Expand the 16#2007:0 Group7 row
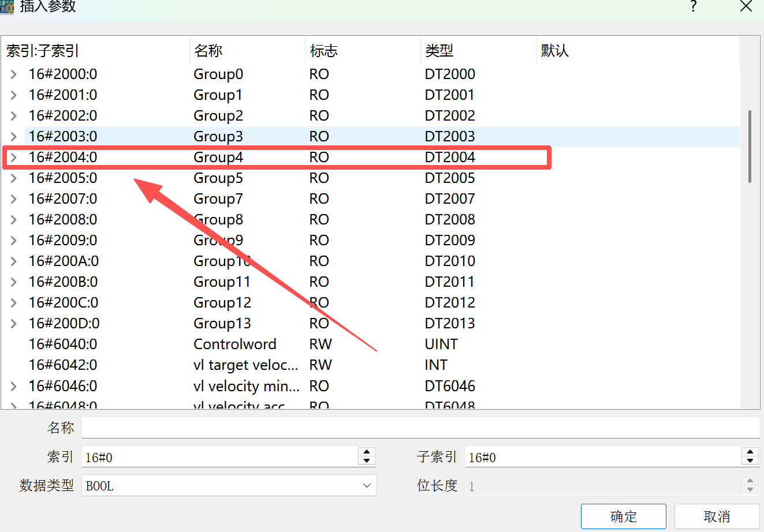Image resolution: width=764 pixels, height=532 pixels. 13,199
